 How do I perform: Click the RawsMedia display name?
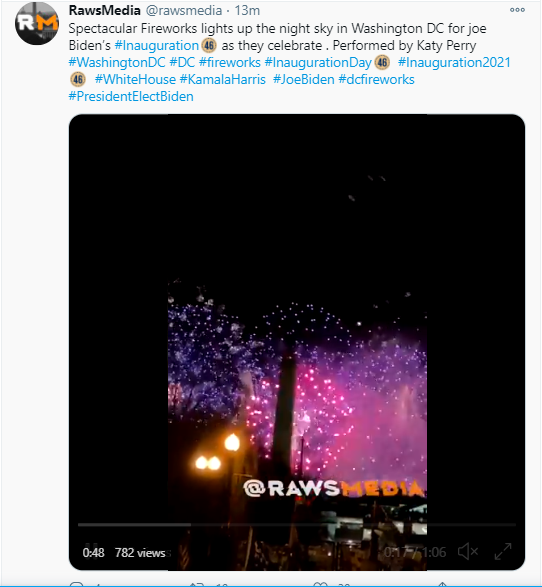pos(104,10)
